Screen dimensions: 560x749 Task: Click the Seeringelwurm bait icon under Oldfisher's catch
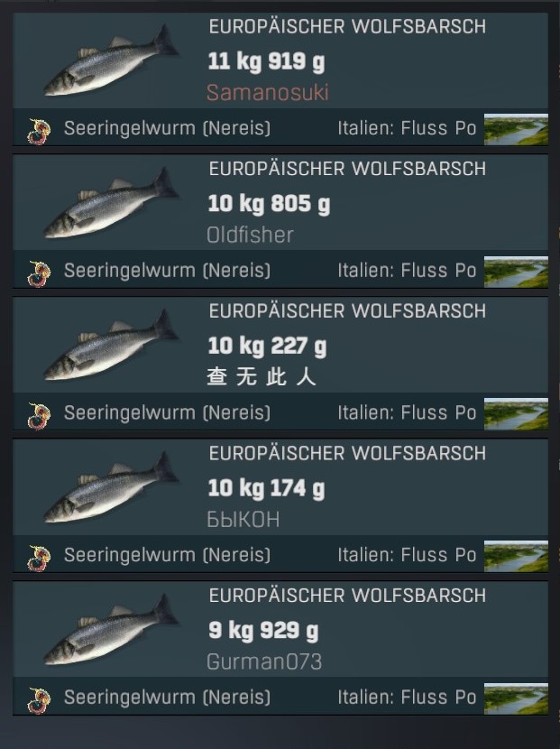click(39, 273)
